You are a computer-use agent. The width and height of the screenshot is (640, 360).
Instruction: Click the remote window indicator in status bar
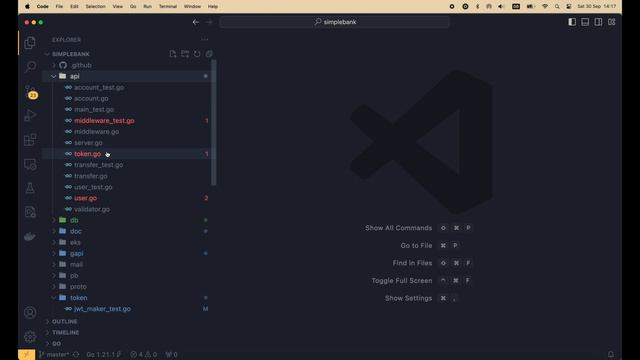[x=27, y=354]
